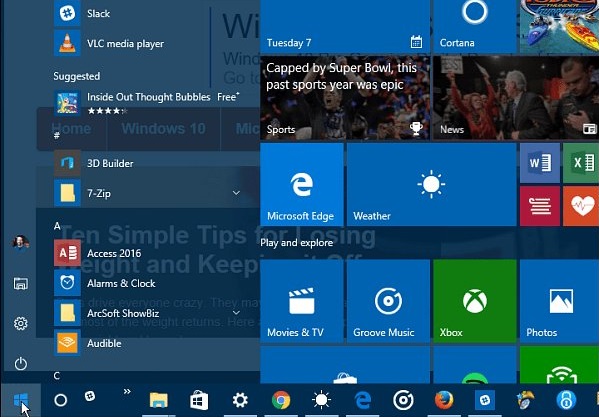
Task: Expand the 7-Zip folder chevron
Action: (236, 193)
